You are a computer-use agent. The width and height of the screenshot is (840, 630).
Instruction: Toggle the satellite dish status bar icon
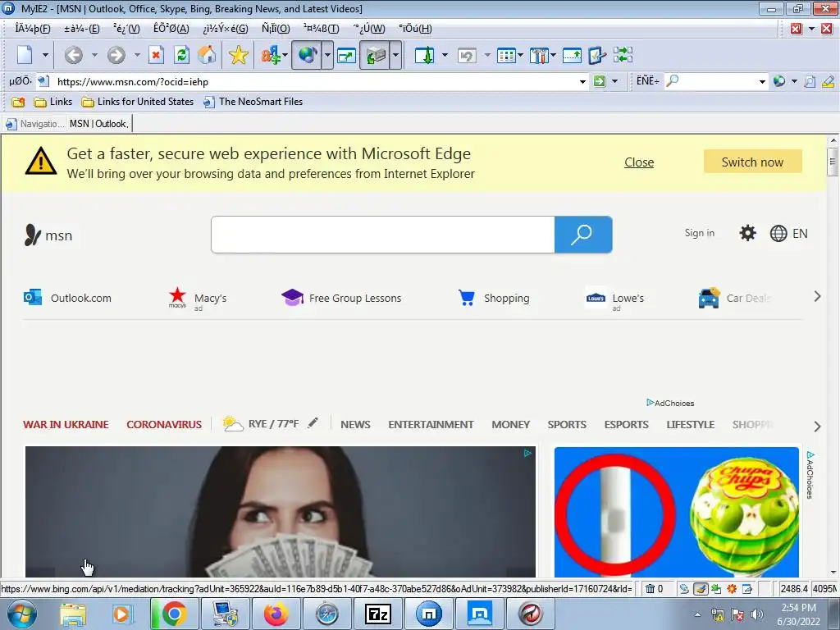[x=684, y=589]
